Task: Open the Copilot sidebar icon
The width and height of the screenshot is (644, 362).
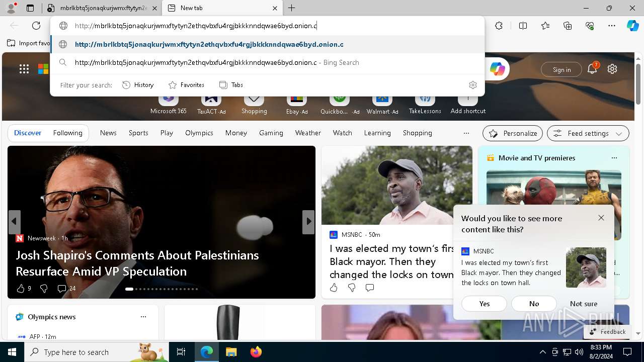Action: pos(632,26)
